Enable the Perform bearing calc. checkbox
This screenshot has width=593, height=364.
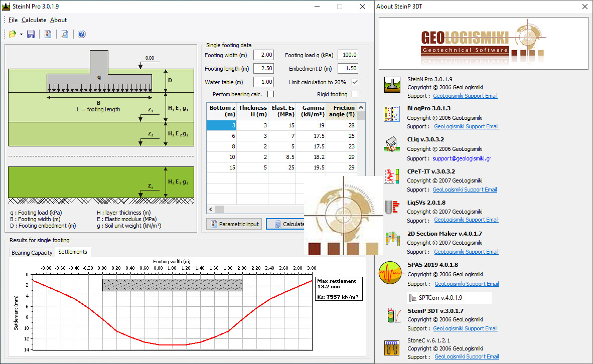(271, 94)
